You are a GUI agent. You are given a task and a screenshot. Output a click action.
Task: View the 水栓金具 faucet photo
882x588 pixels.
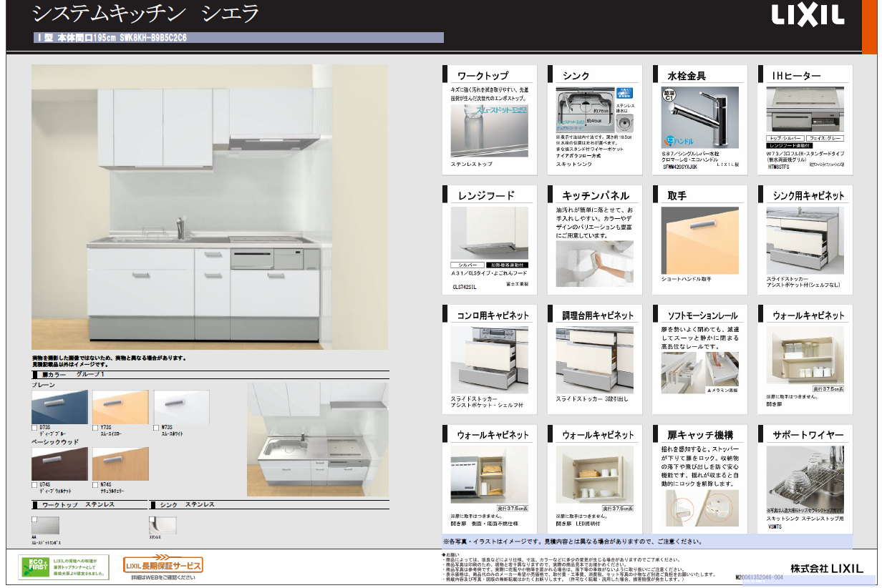pyautogui.click(x=700, y=117)
